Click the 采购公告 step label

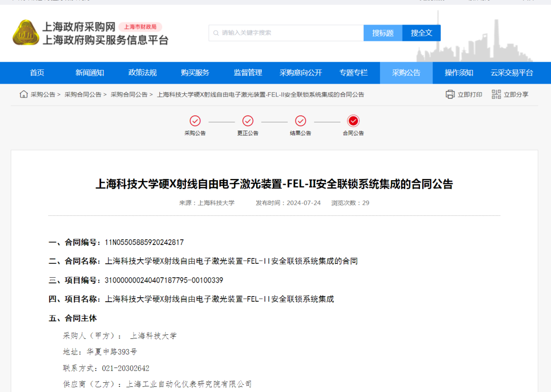point(195,133)
